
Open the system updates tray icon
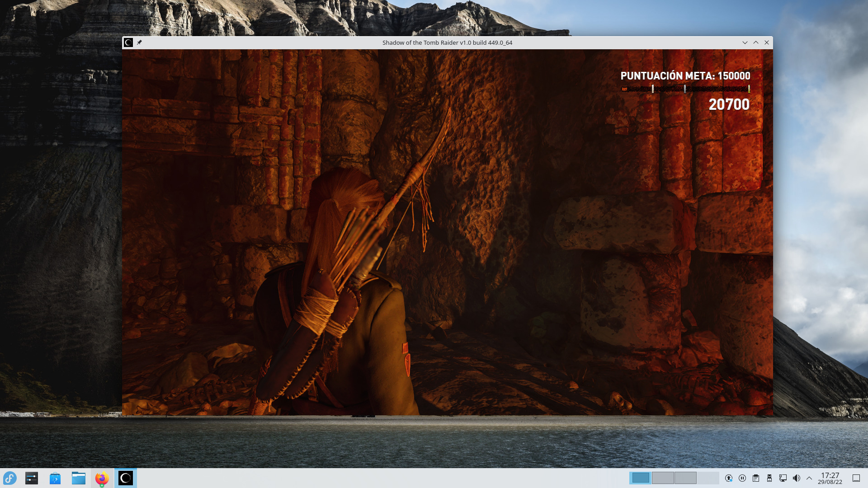[x=729, y=478]
